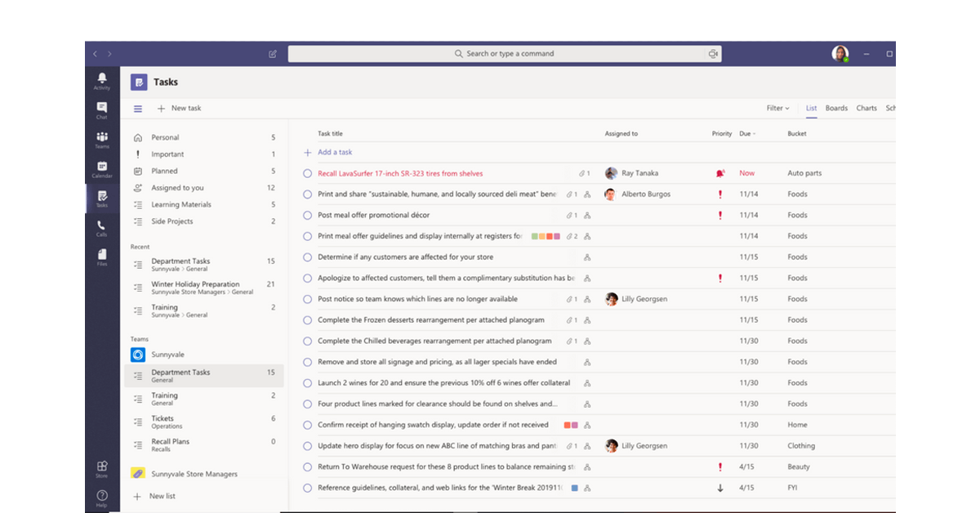
Task: Open the Recall Plans list
Action: tap(204, 444)
